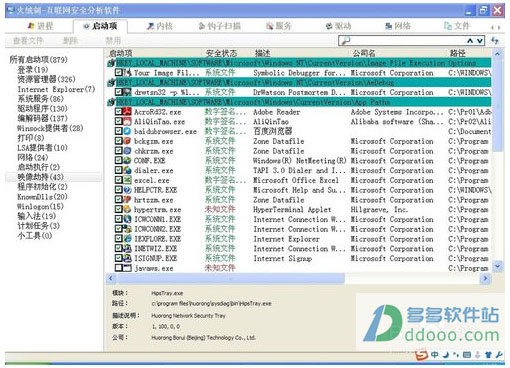Image resolution: width=510 pixels, height=368 pixels.
Task: Toggle the Your Image File checkbox
Action: coord(118,72)
